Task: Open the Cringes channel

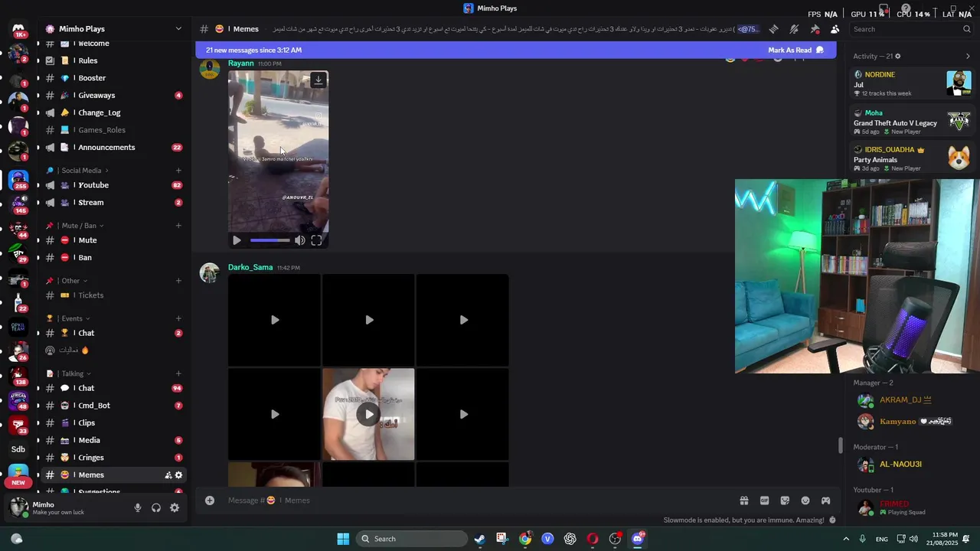Action: (x=114, y=458)
